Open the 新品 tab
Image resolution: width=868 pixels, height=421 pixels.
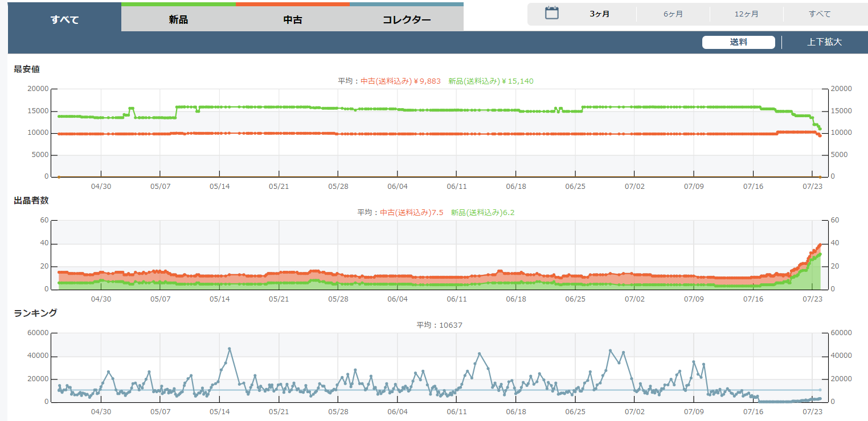(178, 20)
